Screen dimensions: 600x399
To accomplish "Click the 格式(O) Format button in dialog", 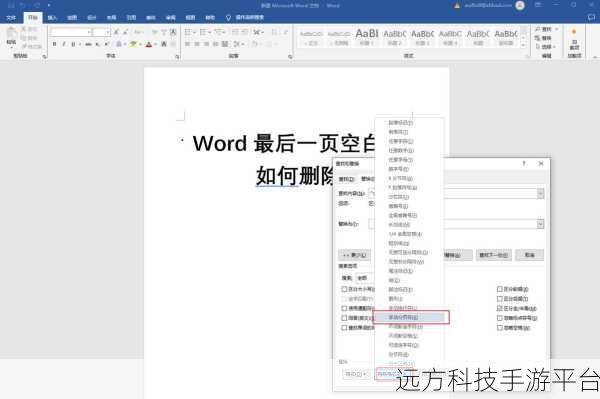I will (356, 374).
